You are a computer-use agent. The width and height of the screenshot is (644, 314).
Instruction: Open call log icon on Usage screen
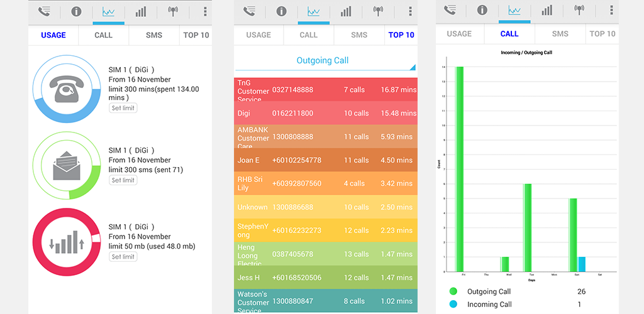point(45,12)
